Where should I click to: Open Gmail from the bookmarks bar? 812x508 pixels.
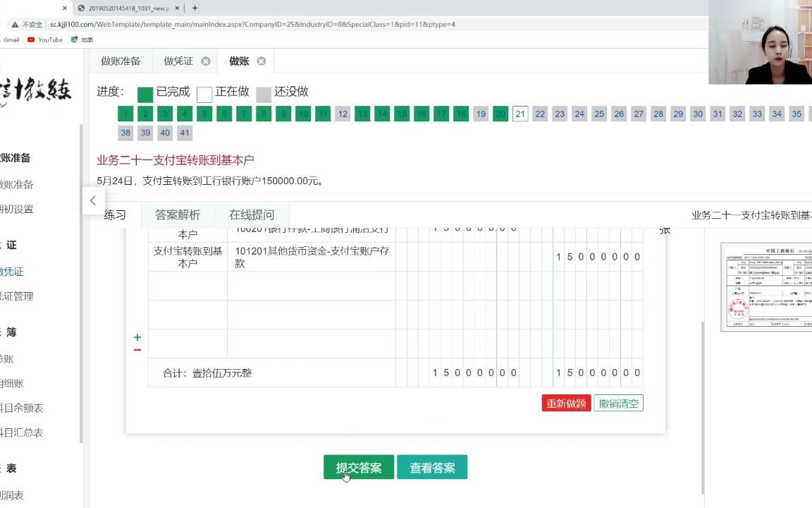point(11,40)
